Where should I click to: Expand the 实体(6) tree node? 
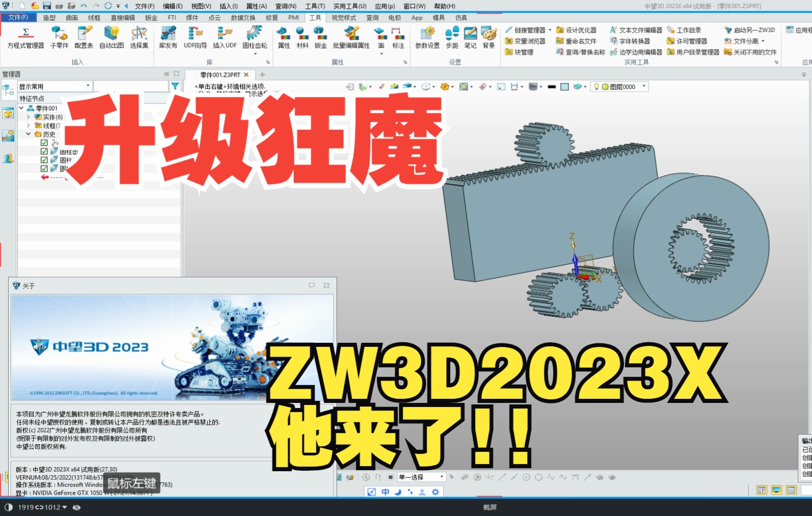point(29,117)
